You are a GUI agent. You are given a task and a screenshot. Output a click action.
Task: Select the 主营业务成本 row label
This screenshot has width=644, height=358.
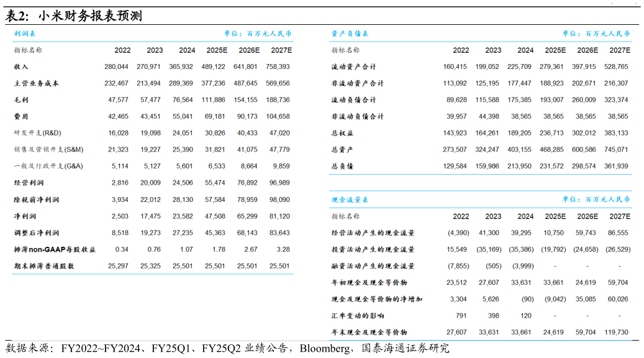click(x=36, y=83)
